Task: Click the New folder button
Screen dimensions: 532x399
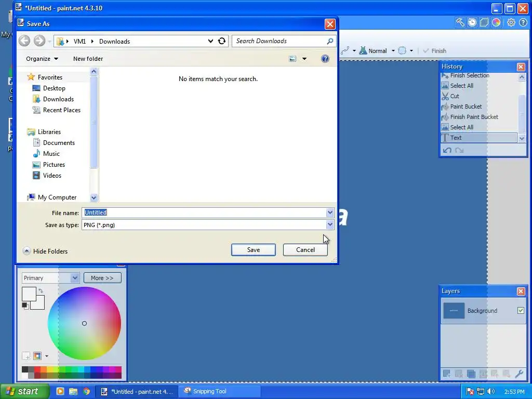Action: [88, 59]
